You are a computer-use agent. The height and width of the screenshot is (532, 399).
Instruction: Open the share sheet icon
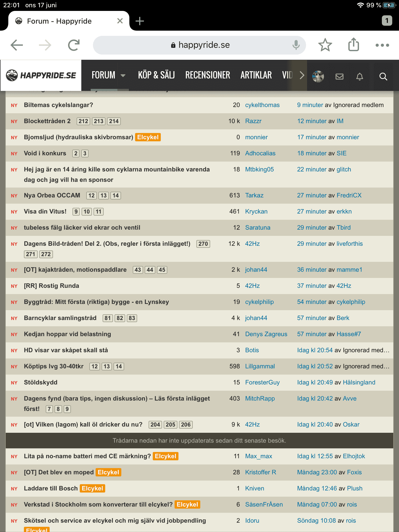coord(354,45)
